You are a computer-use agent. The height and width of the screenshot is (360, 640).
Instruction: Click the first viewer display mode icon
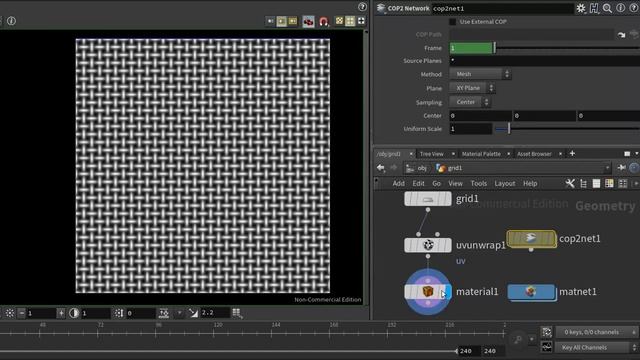pyautogui.click(x=271, y=21)
